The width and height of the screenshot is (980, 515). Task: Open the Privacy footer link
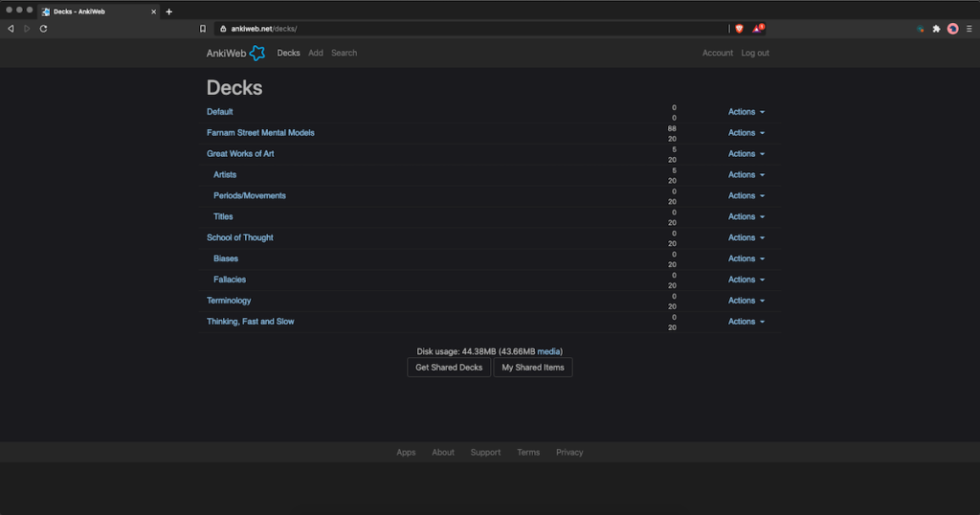tap(569, 453)
